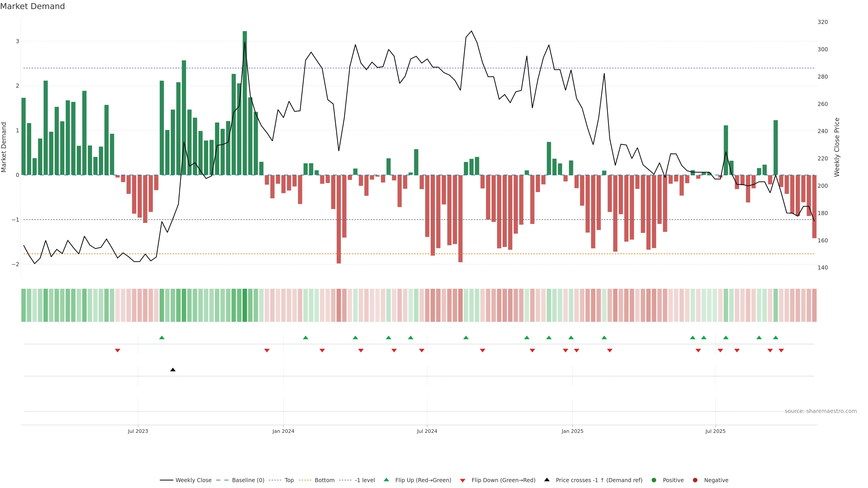This screenshot has height=488, width=868.
Task: Click the Jan 2024 x-axis label
Action: click(283, 431)
